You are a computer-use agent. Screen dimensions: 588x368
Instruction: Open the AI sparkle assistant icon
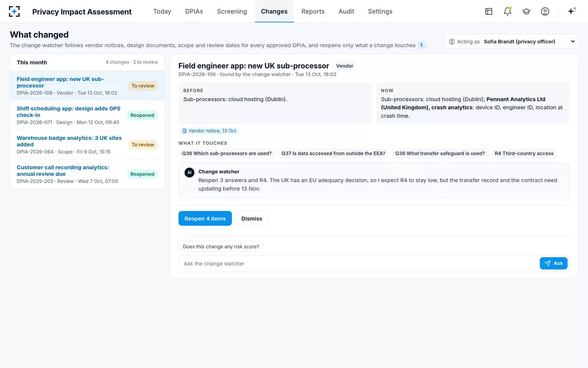[x=572, y=11]
